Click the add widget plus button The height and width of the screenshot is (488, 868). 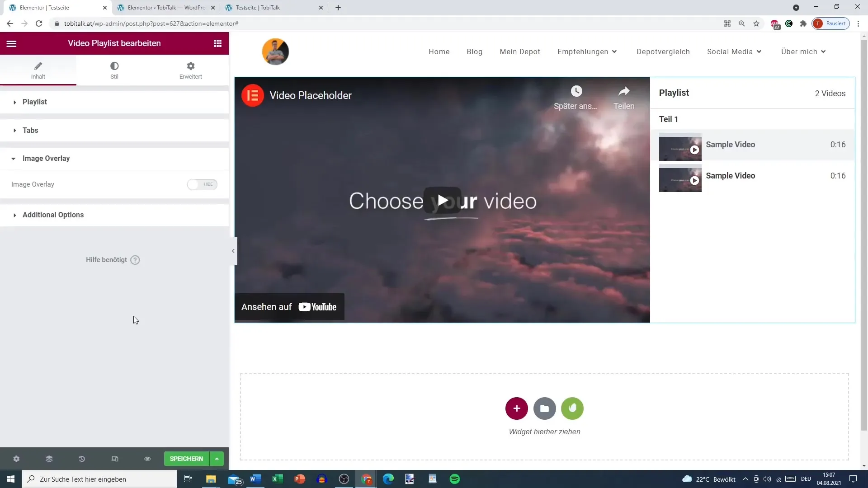517,408
